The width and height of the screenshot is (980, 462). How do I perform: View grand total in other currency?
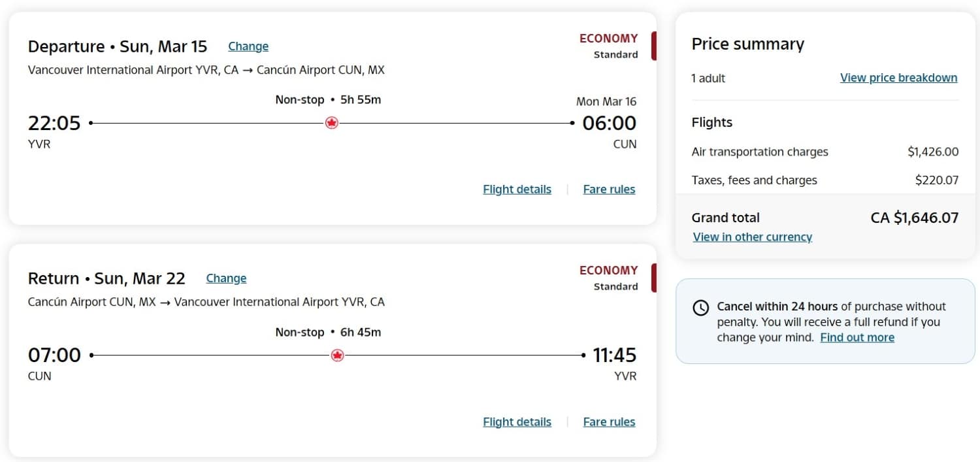tap(752, 237)
